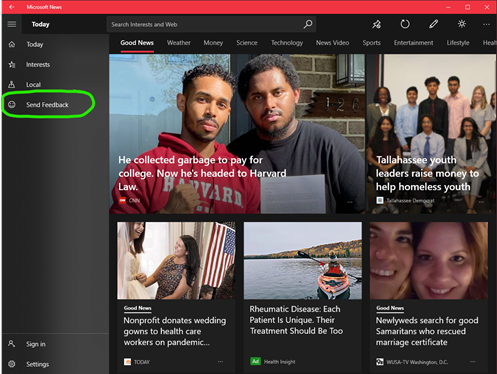Click the back arrow in the title bar
This screenshot has height=374, width=497.
[x=12, y=7]
